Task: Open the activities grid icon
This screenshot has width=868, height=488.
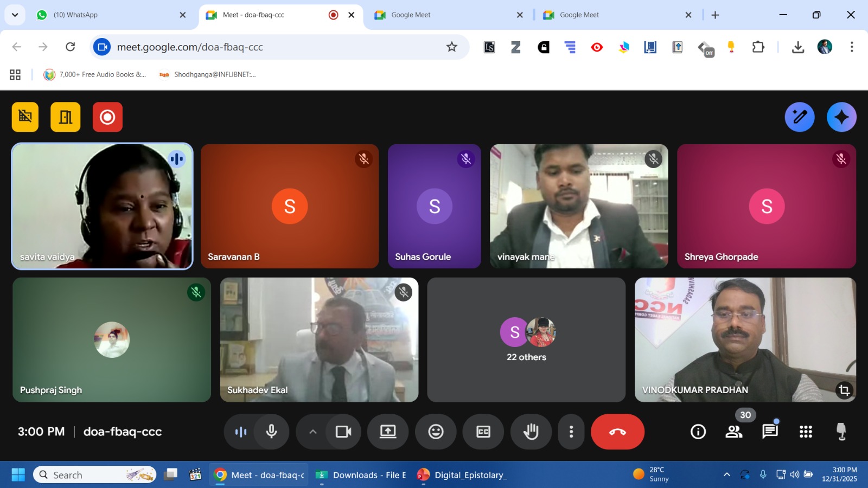Action: coord(806,432)
